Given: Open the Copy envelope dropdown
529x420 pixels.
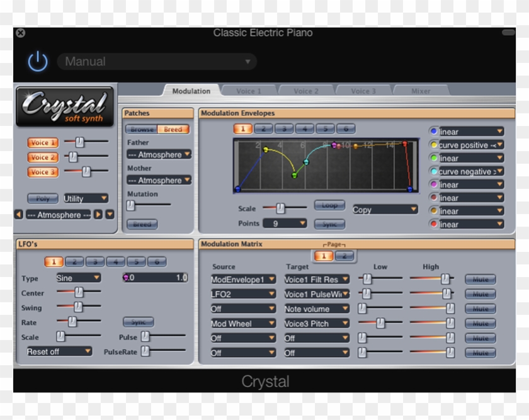Looking at the screenshot, I should pyautogui.click(x=385, y=210).
